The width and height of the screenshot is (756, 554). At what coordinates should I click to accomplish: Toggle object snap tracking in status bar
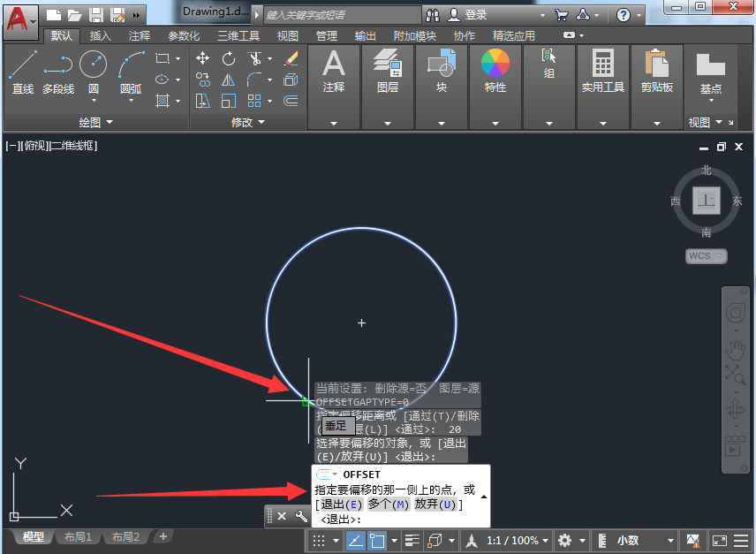click(355, 541)
